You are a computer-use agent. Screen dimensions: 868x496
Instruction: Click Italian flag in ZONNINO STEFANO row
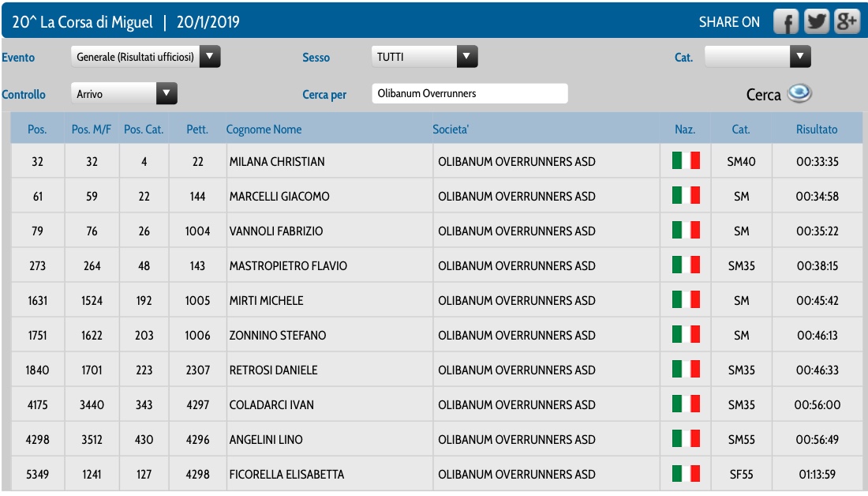coord(686,334)
